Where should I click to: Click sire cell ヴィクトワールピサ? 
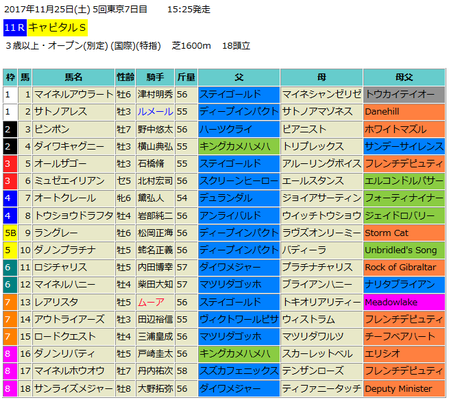coord(239,319)
